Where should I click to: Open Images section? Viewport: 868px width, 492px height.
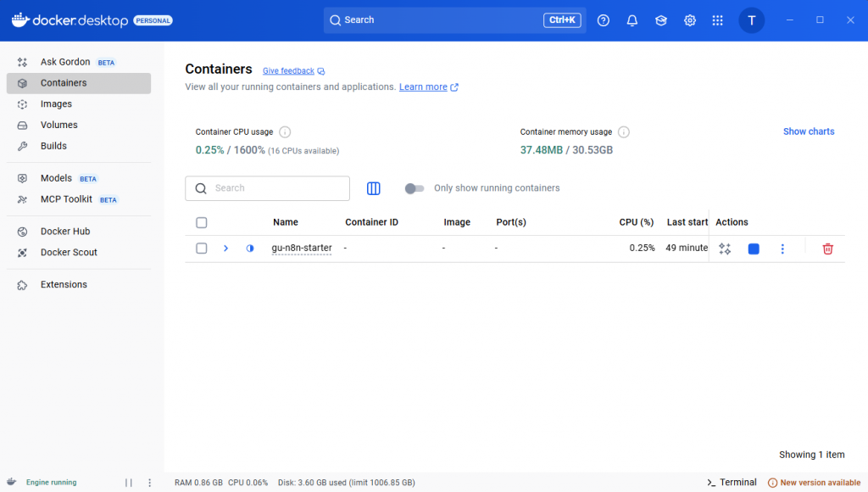79,104
